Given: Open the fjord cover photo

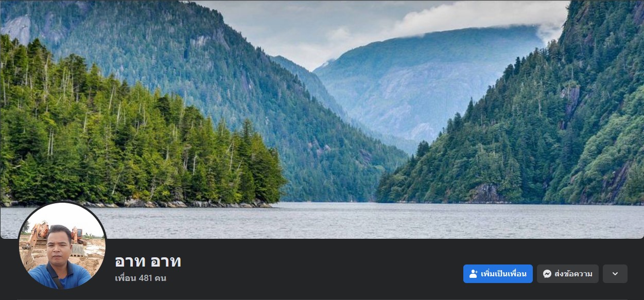Looking at the screenshot, I should click(322, 119).
